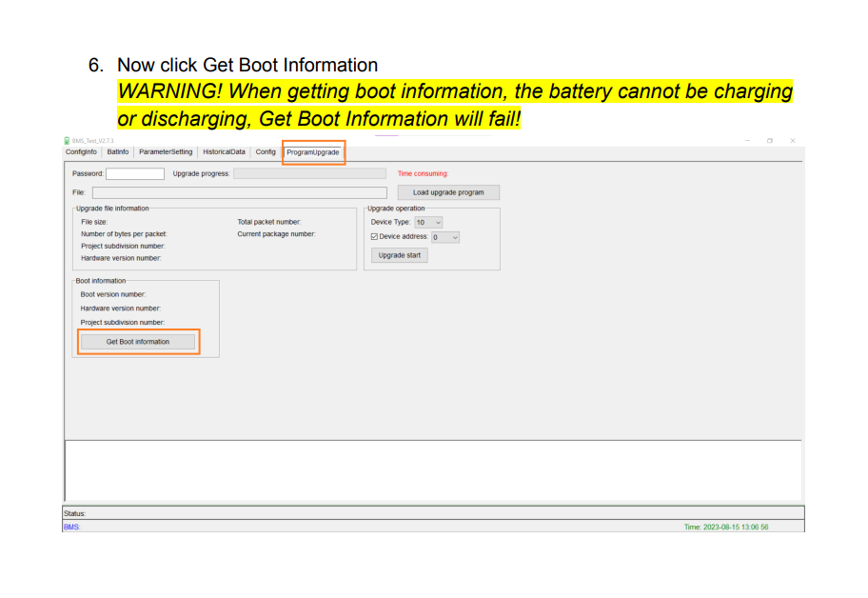Maximize the BMS_Test window

[769, 141]
